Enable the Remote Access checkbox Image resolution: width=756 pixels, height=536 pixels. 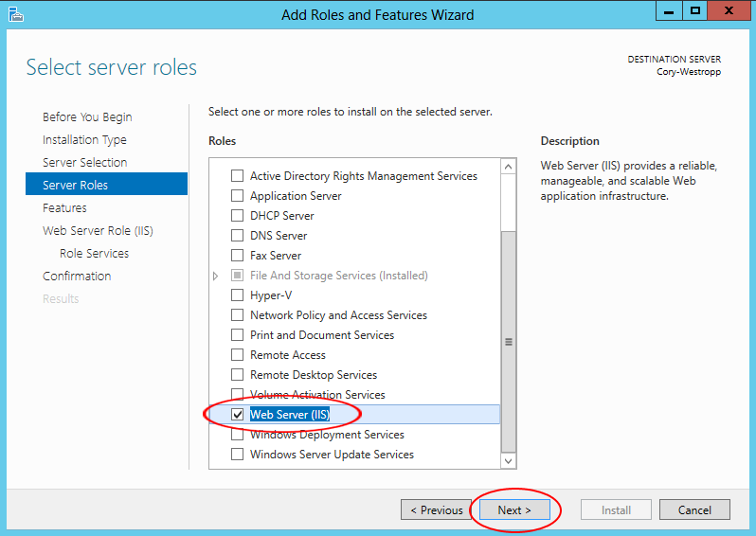pos(237,355)
